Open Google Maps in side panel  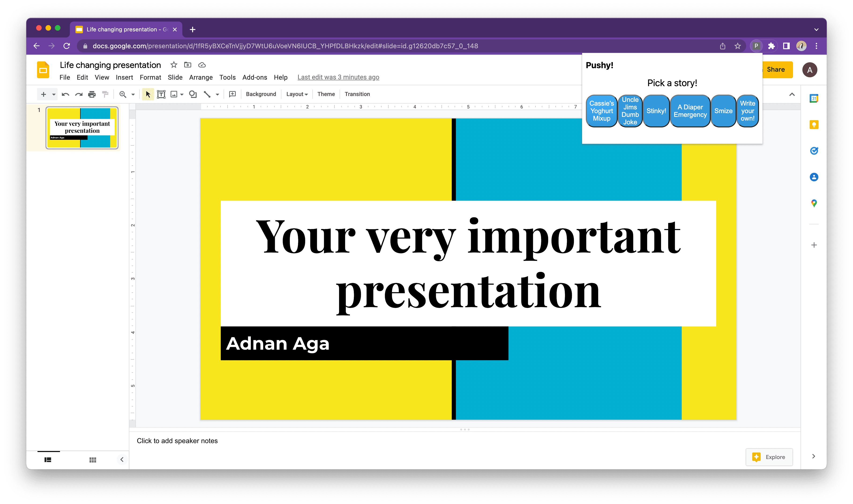point(814,203)
